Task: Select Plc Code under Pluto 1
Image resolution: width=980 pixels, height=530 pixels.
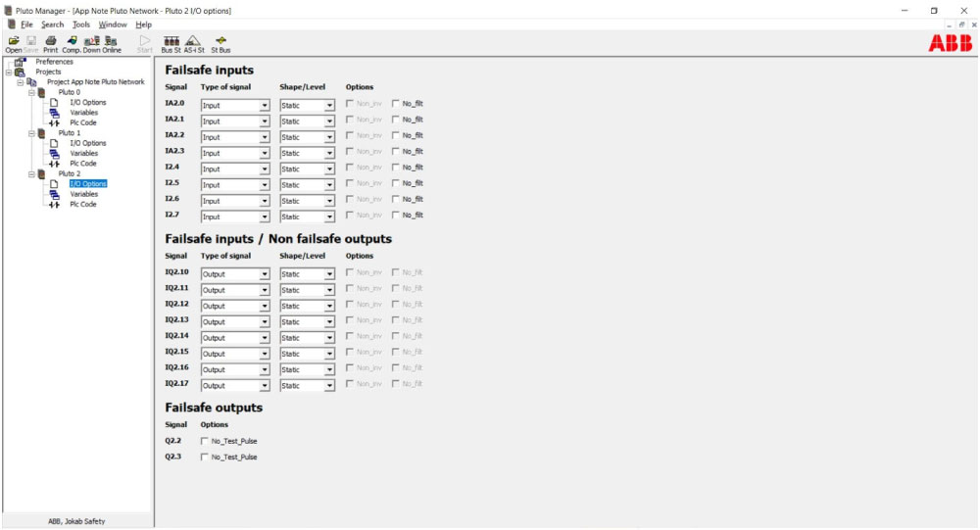Action: (83, 164)
